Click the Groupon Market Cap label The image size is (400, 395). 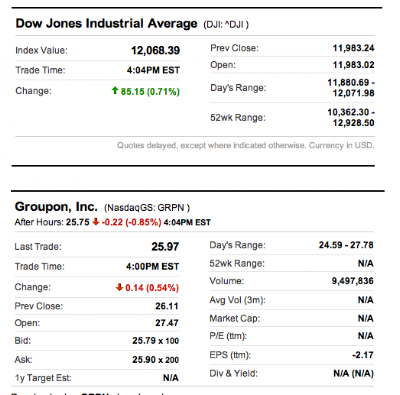click(x=235, y=319)
